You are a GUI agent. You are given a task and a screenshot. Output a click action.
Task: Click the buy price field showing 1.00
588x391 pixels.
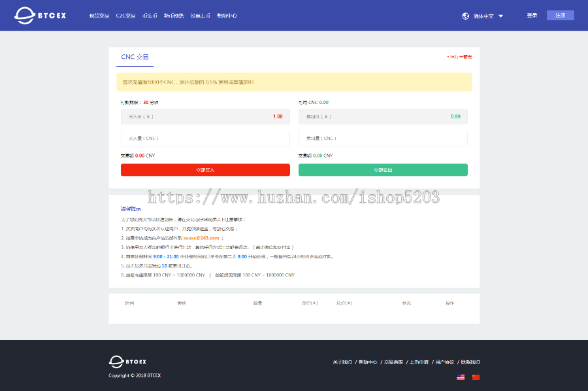pyautogui.click(x=205, y=116)
